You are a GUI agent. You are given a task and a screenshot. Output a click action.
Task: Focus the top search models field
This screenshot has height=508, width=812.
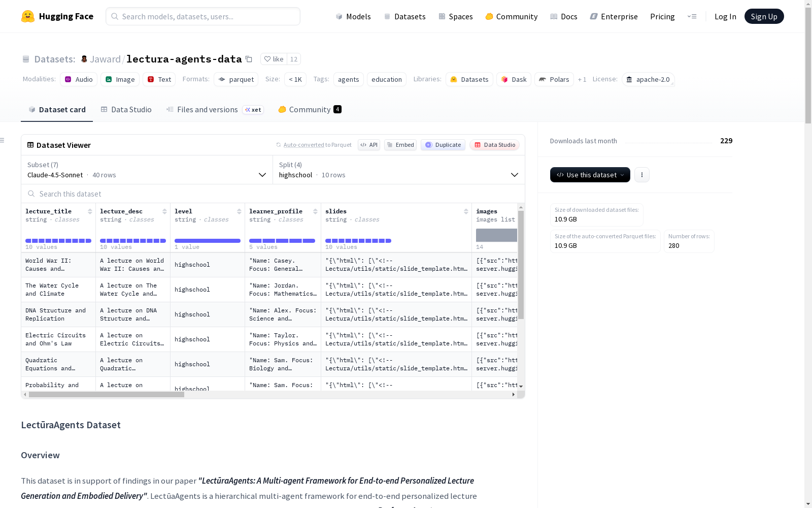203,16
